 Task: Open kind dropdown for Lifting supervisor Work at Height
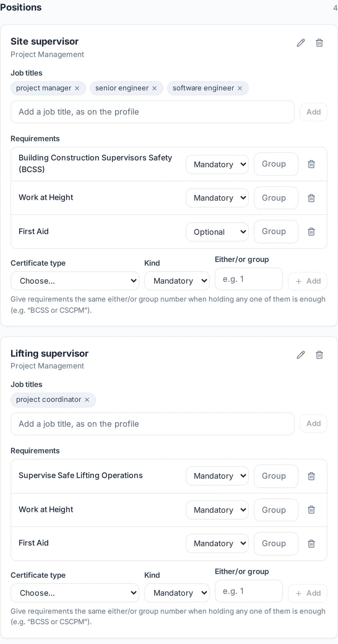(217, 510)
